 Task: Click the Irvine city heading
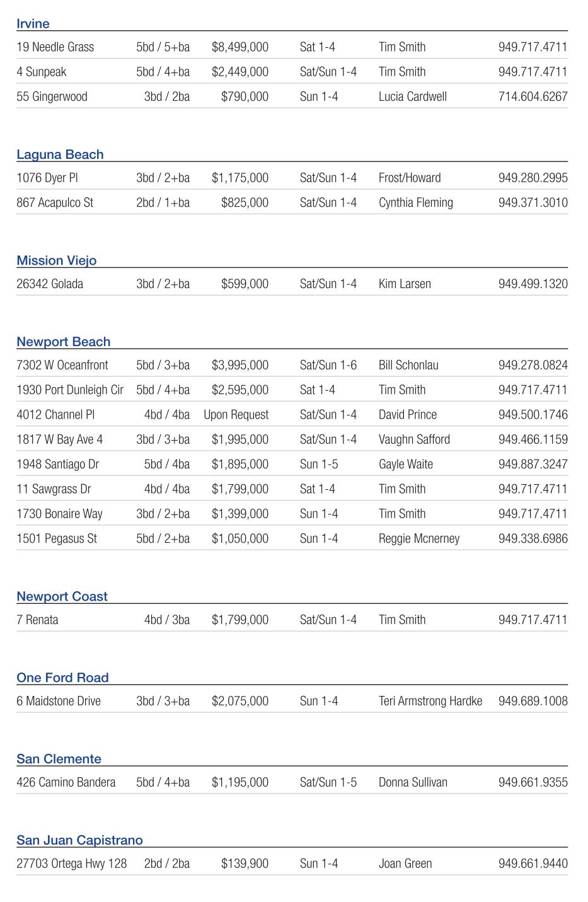tap(33, 24)
